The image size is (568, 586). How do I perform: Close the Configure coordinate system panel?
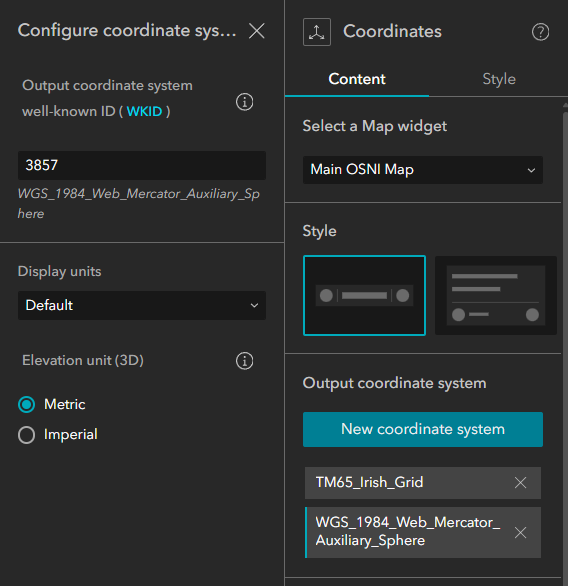click(257, 31)
